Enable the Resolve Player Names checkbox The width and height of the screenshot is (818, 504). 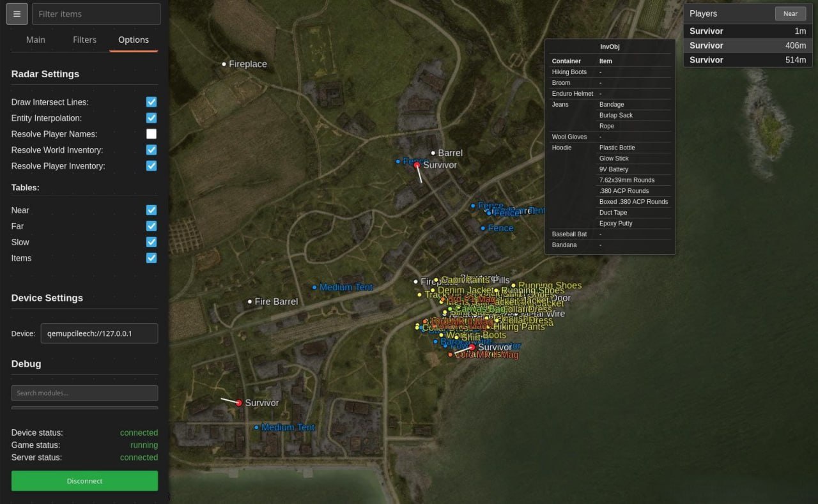click(x=151, y=134)
